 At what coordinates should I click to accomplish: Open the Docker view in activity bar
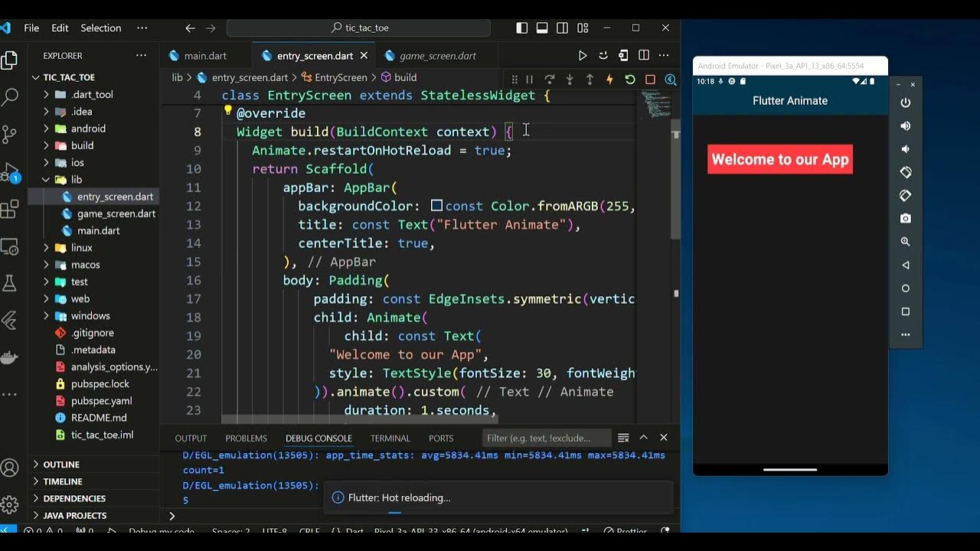(x=10, y=357)
